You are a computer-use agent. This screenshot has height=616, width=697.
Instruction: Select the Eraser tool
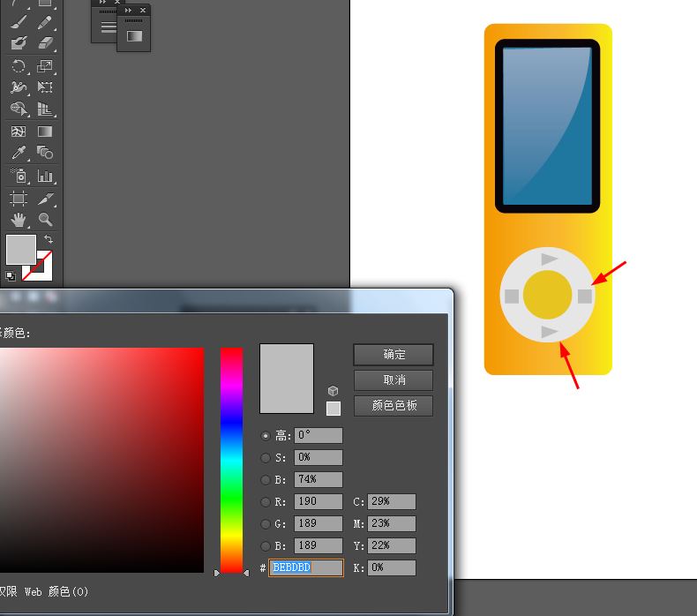[x=45, y=43]
